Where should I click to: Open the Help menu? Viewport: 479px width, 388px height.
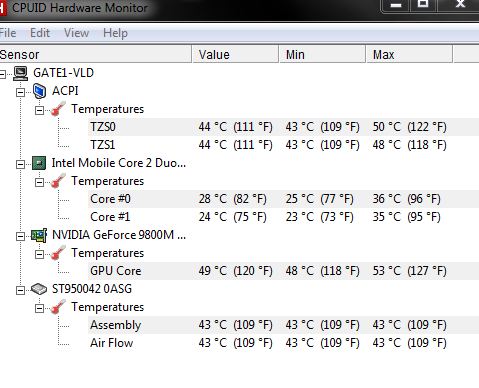115,33
